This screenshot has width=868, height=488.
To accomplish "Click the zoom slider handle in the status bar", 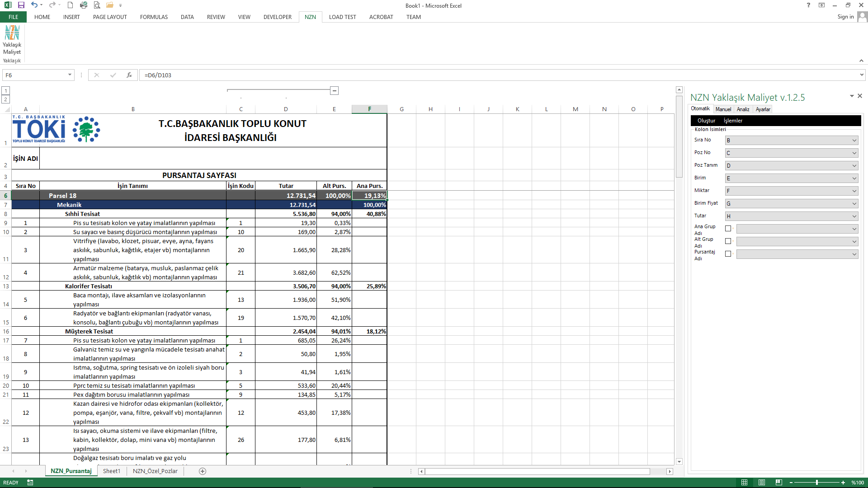I will 817,483.
